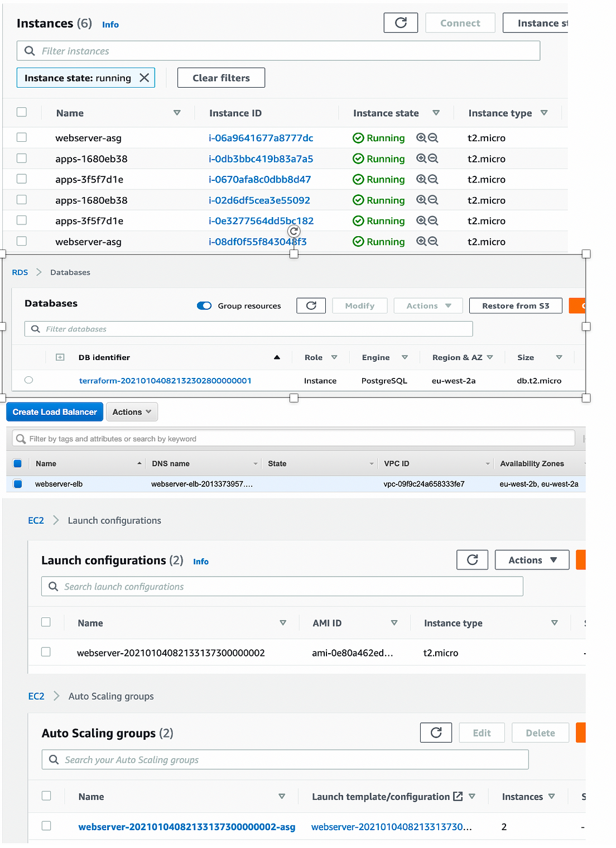Zoom in icon for instance i-0670afa8c0dbb8d47

point(421,179)
